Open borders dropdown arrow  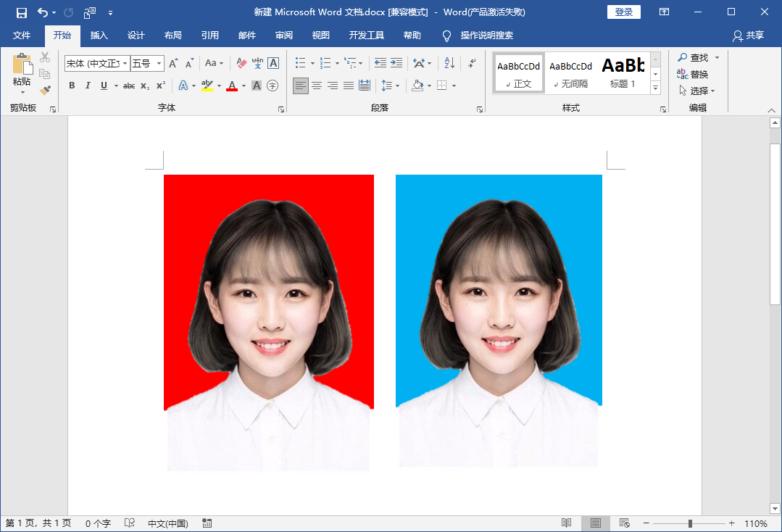(x=454, y=86)
